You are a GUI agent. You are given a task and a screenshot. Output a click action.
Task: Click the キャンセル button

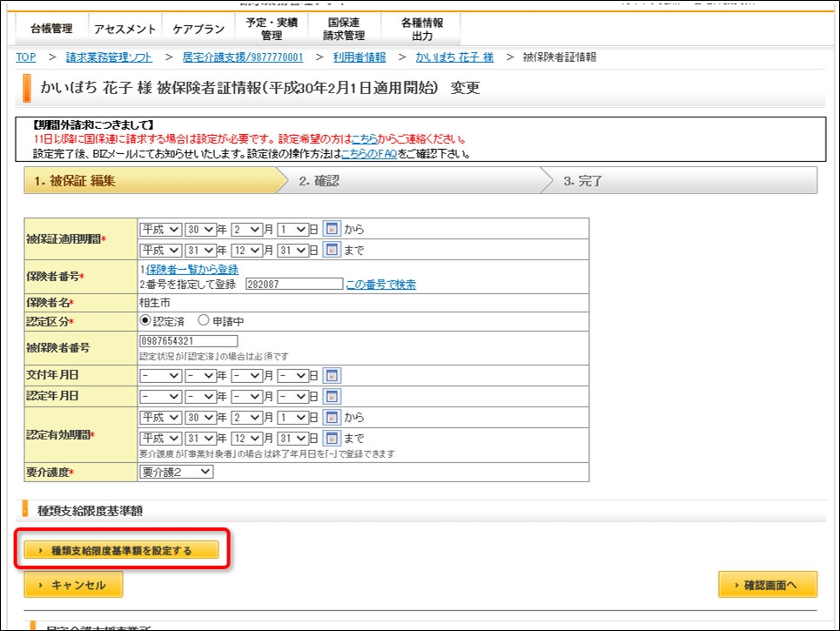(x=73, y=584)
